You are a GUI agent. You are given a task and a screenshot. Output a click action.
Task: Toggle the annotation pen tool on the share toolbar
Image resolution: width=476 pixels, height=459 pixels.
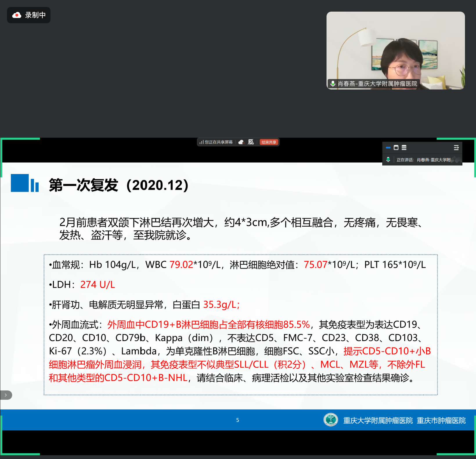point(251,142)
